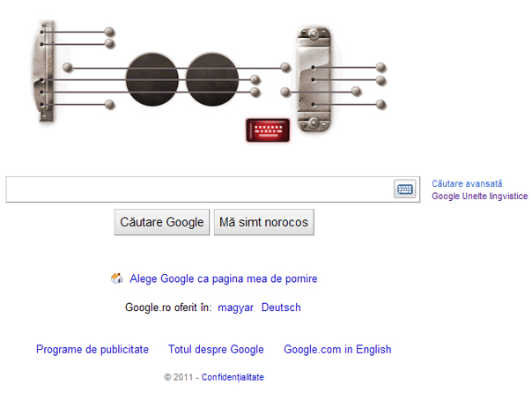Click the curved metal bridge on the guitar's left
The image size is (532, 400).
point(44,71)
